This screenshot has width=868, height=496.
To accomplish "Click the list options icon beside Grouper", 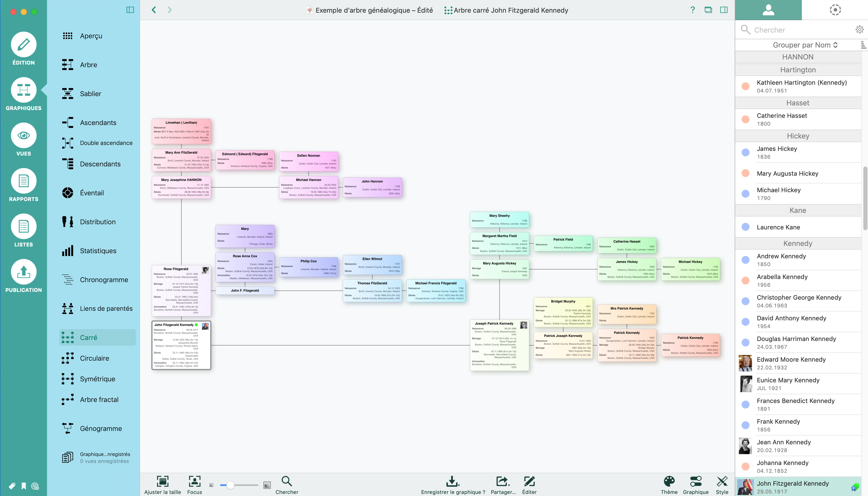I will [863, 45].
